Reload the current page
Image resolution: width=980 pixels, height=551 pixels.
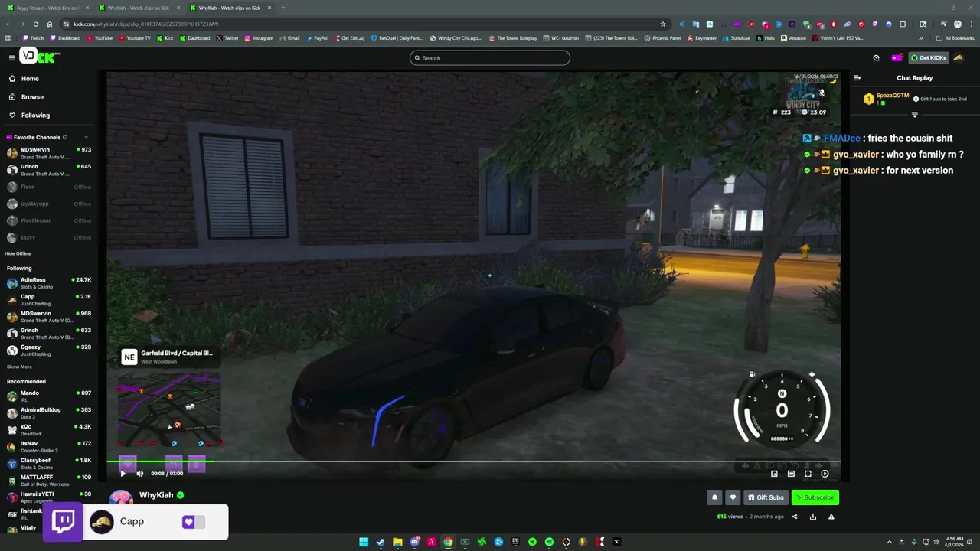[x=35, y=24]
